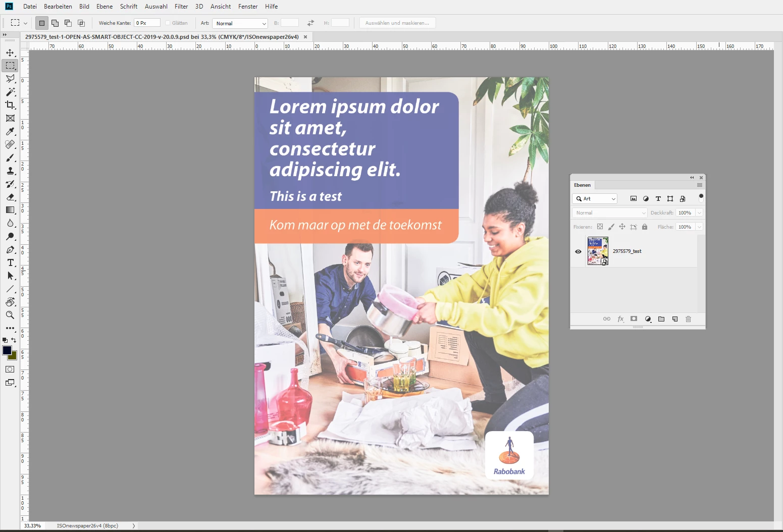The image size is (783, 532).
Task: Select the Move tool
Action: tap(10, 52)
